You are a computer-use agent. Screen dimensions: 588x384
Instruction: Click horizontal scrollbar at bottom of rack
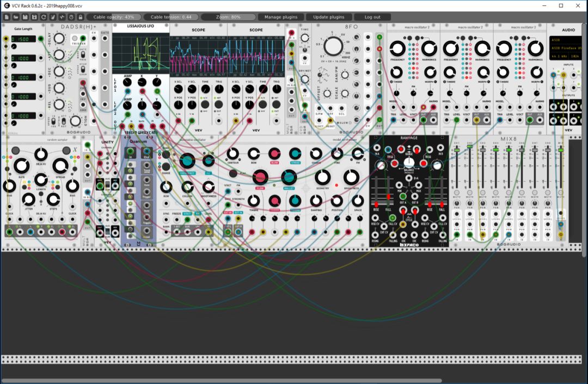coord(221,381)
